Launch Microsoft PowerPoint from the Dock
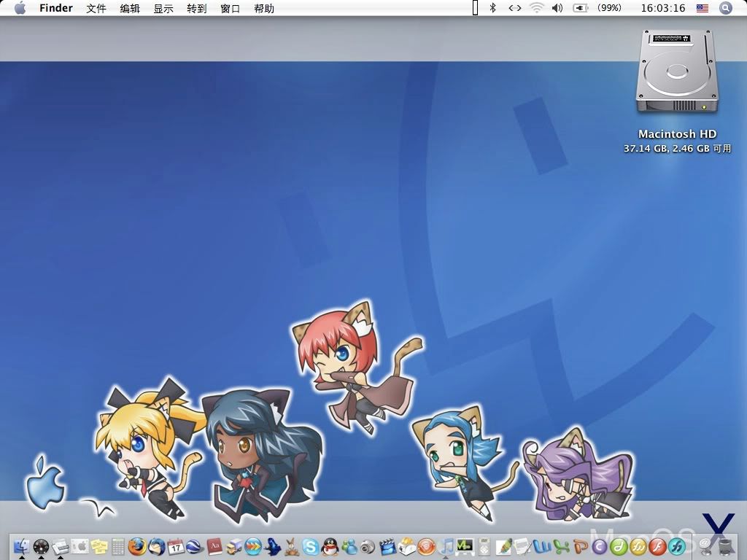This screenshot has width=747, height=560. [580, 546]
